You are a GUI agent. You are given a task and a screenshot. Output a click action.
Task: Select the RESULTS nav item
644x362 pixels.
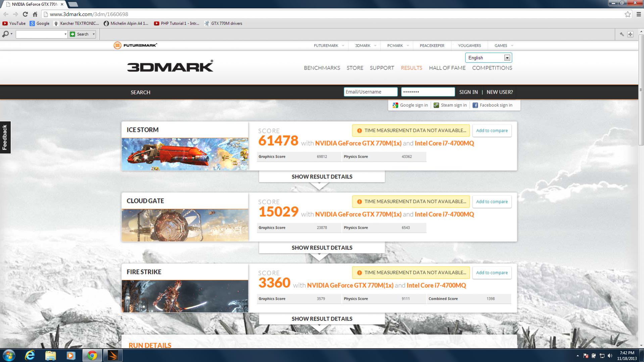click(x=411, y=68)
